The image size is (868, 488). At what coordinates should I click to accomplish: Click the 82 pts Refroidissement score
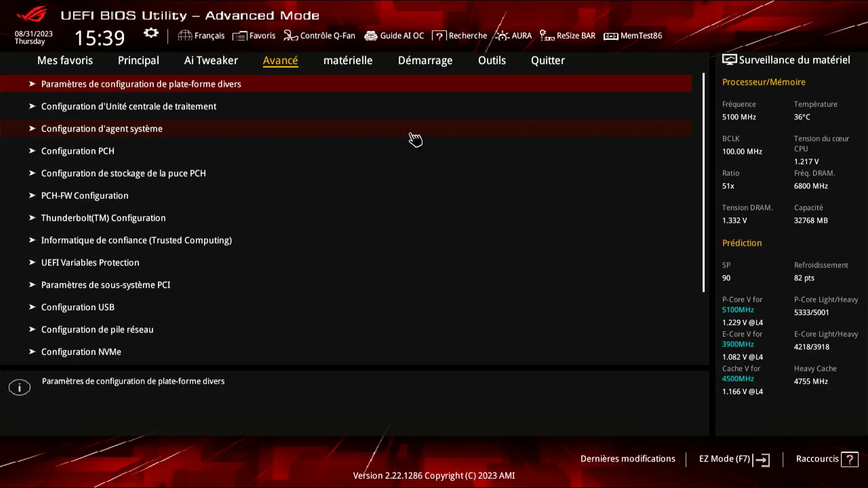click(804, 278)
